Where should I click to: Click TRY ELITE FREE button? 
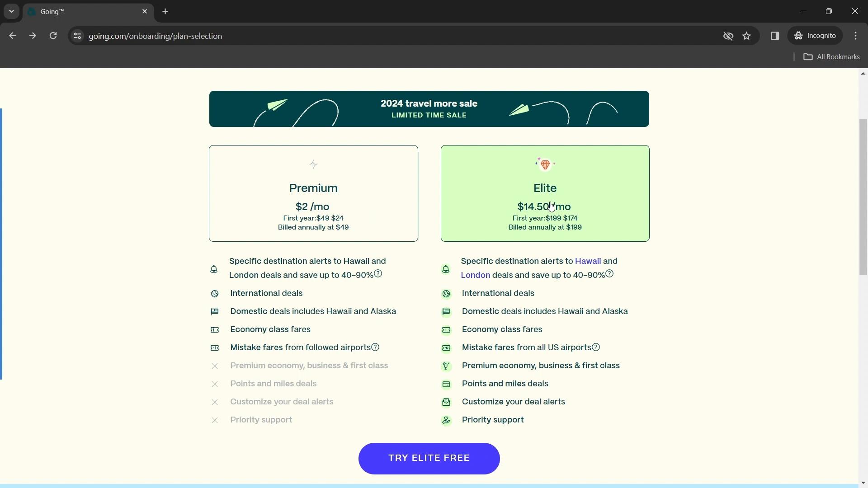[429, 459]
